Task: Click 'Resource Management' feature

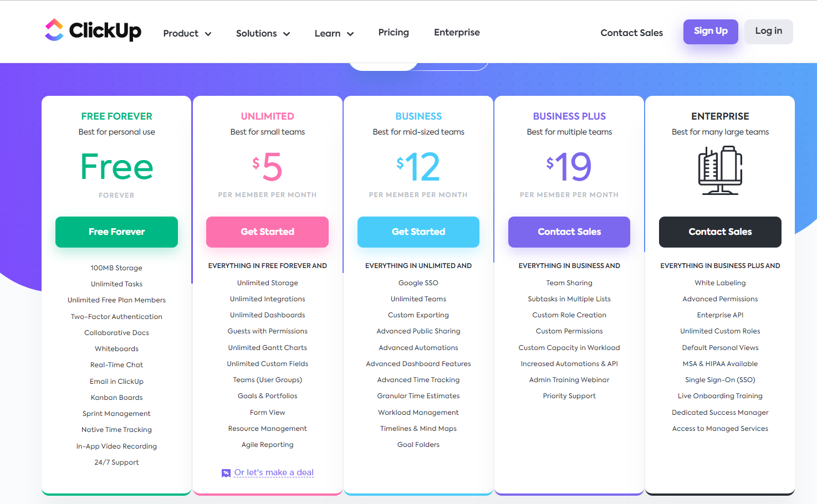Action: [267, 429]
